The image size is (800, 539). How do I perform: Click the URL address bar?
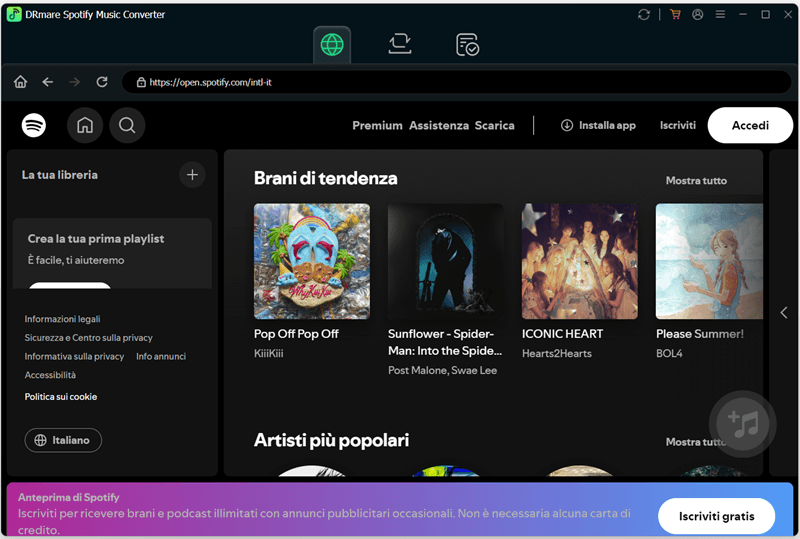pos(456,82)
